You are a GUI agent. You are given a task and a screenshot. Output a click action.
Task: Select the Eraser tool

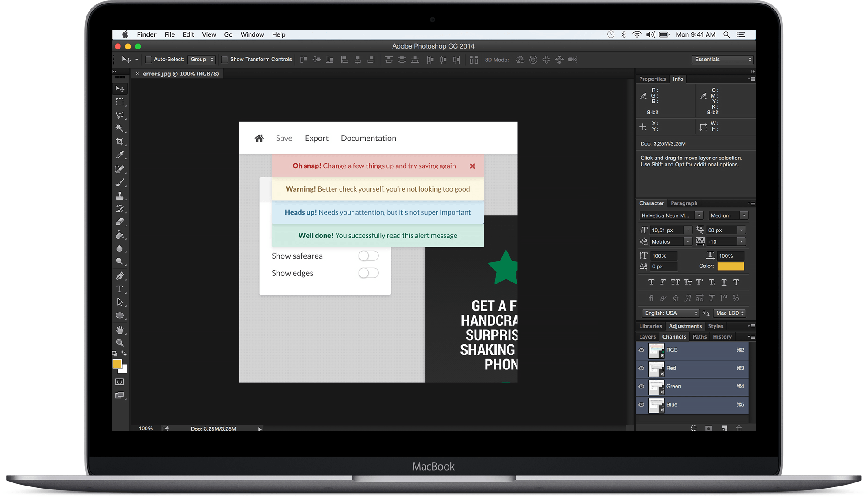(x=120, y=222)
